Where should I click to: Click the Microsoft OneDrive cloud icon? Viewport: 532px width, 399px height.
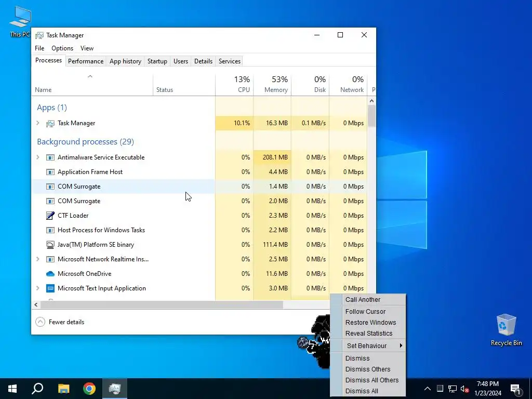tap(50, 274)
